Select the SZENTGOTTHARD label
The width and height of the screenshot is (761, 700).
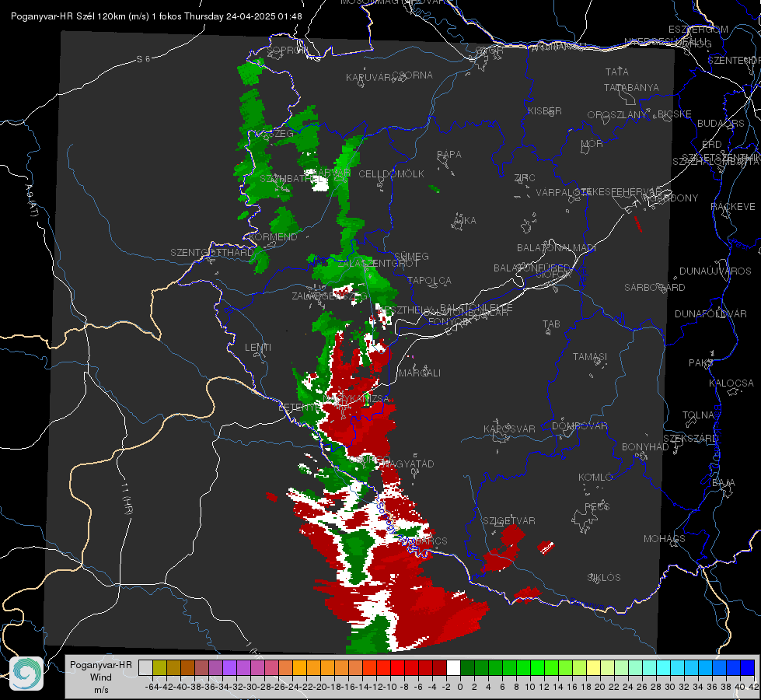(211, 253)
